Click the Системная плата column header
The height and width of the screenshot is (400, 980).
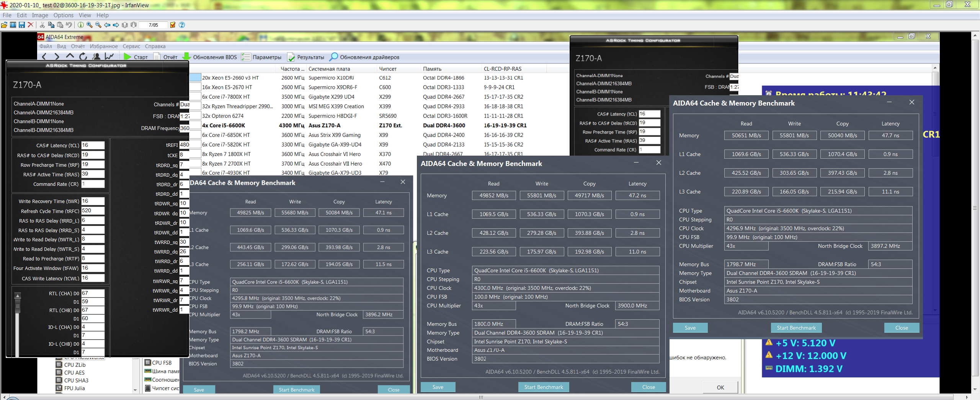pyautogui.click(x=341, y=69)
